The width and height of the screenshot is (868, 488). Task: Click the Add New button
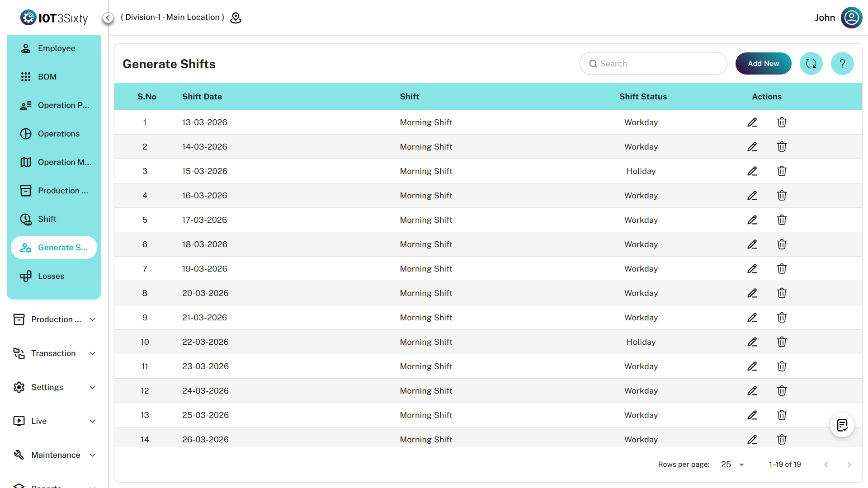pos(763,64)
